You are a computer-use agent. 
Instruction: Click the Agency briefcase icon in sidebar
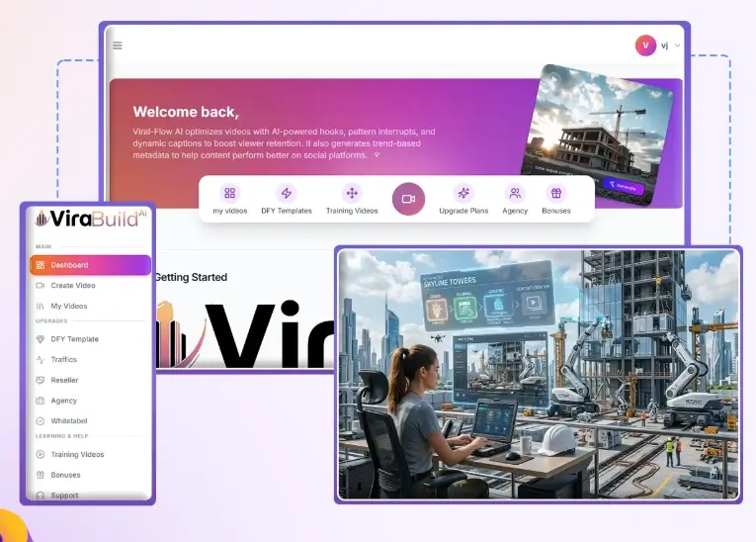pos(41,401)
